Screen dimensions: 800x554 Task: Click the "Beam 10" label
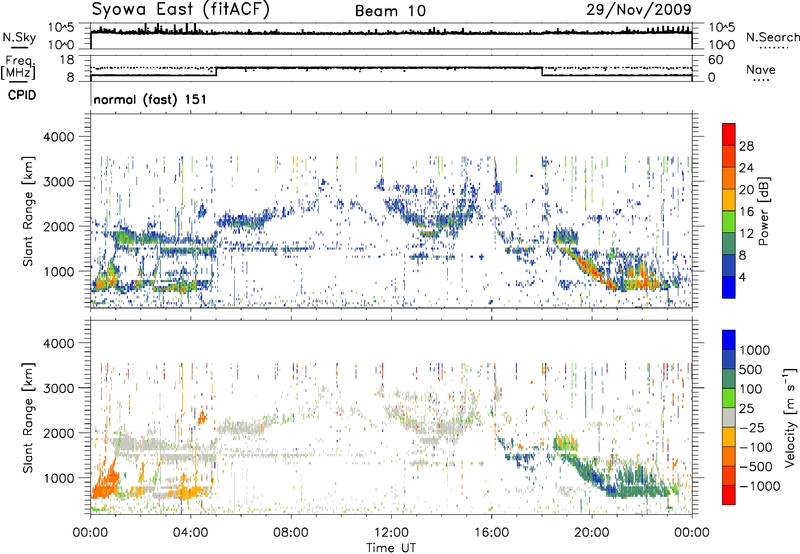point(390,11)
